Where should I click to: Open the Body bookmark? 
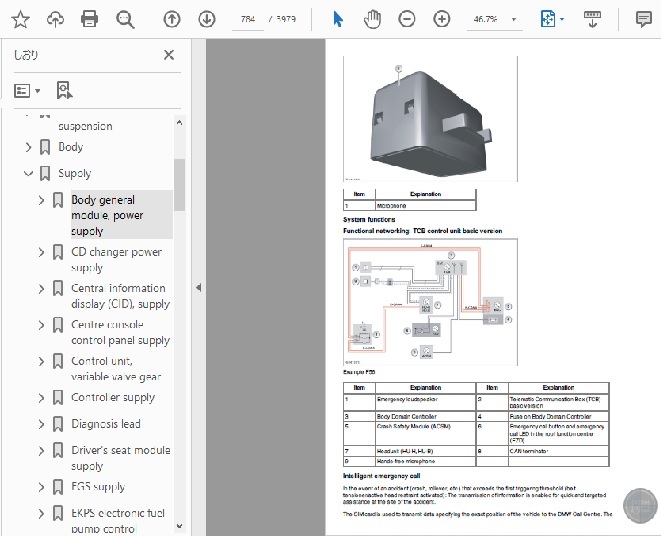pos(70,147)
